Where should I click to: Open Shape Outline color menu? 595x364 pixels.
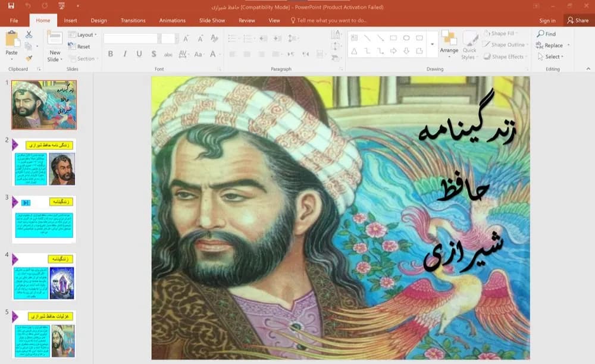point(505,45)
